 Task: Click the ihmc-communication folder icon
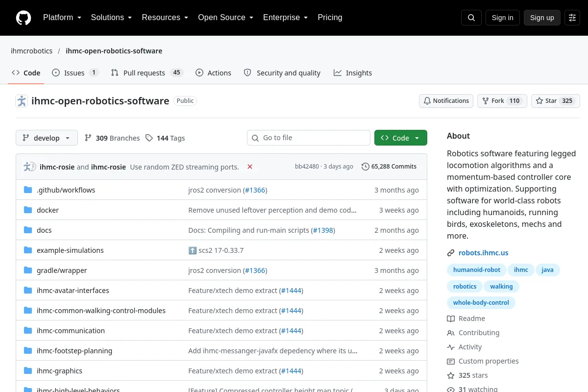click(x=28, y=331)
